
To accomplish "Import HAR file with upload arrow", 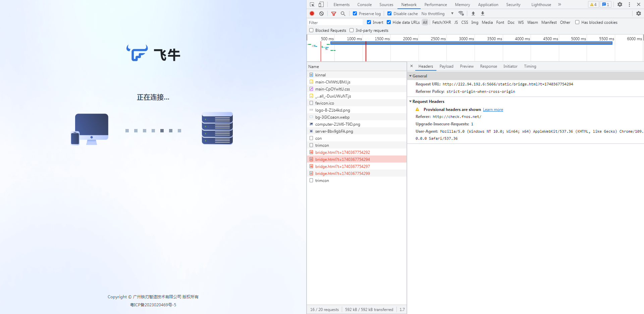I will [x=473, y=13].
